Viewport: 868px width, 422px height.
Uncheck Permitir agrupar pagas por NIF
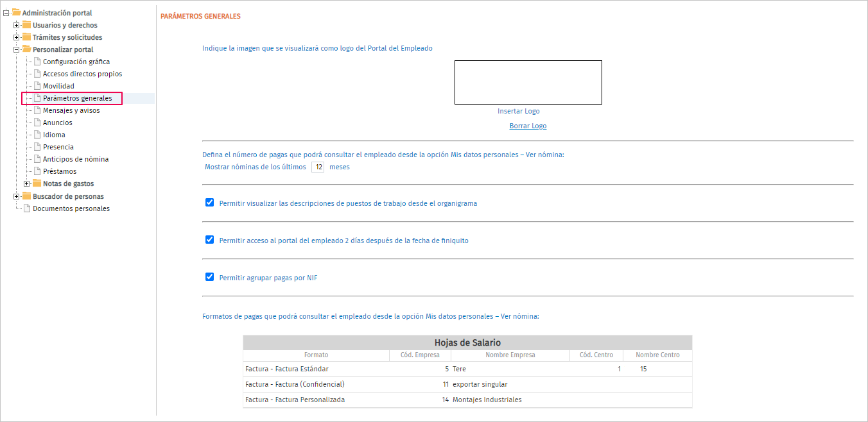209,277
